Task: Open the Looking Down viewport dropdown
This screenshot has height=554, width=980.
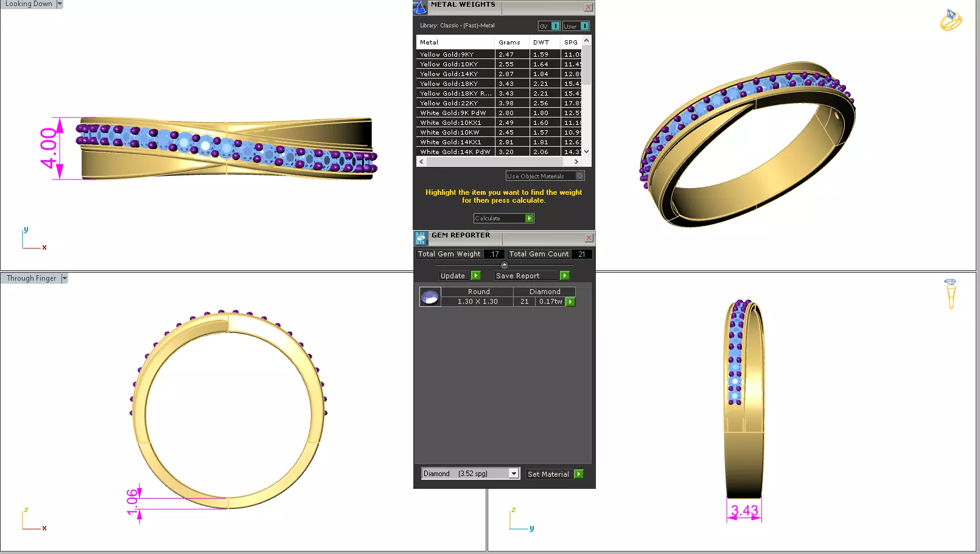Action: [60, 4]
